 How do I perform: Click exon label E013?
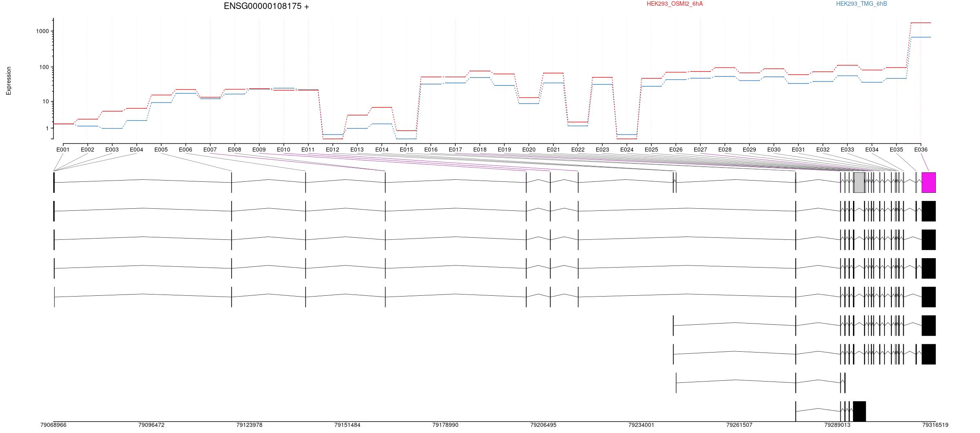pos(357,150)
